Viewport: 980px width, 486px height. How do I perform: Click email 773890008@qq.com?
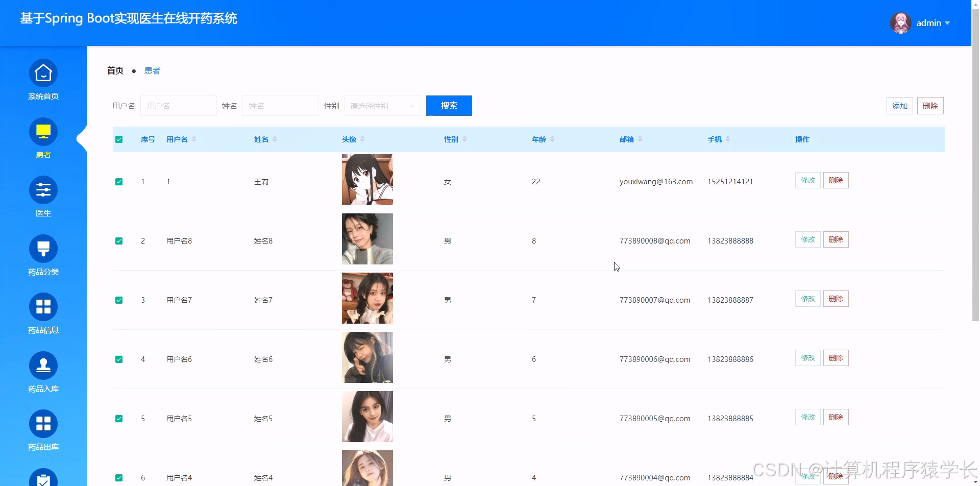pyautogui.click(x=655, y=241)
